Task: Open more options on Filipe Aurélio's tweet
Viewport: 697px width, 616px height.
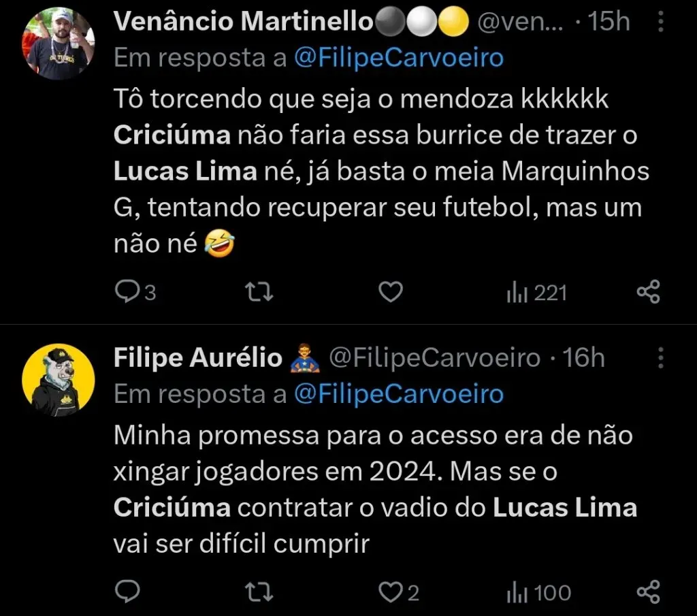Action: 660,357
